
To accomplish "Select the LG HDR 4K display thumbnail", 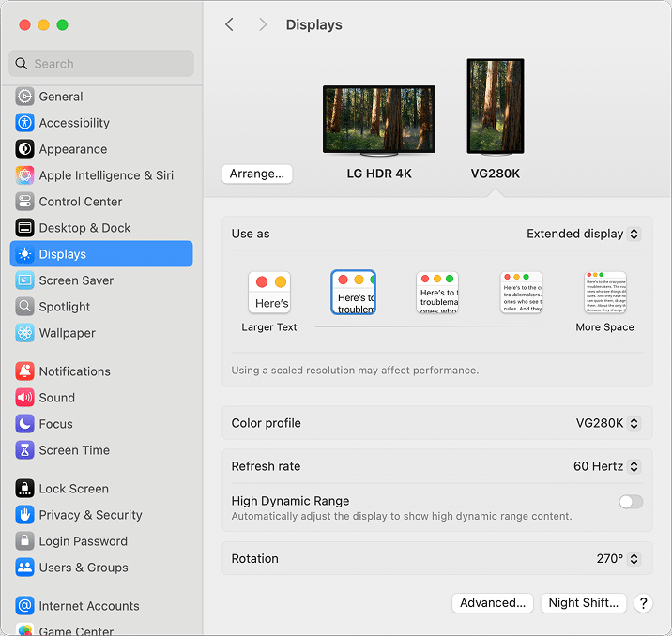I will (379, 120).
